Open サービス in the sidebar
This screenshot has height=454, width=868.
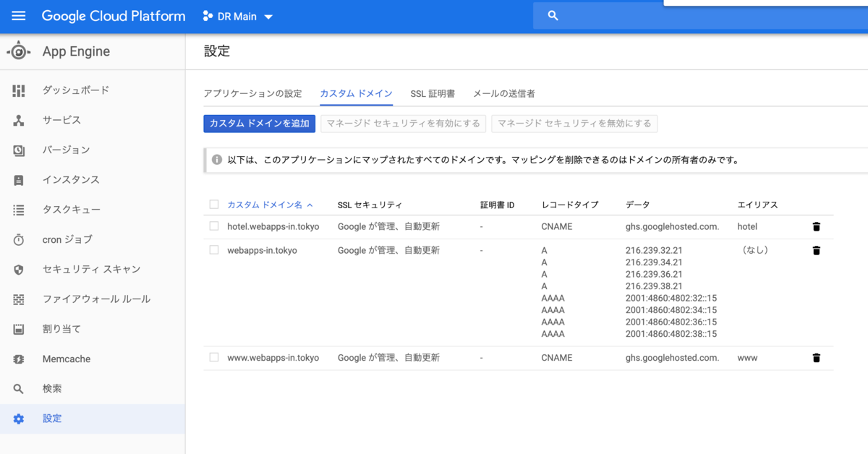(x=61, y=120)
